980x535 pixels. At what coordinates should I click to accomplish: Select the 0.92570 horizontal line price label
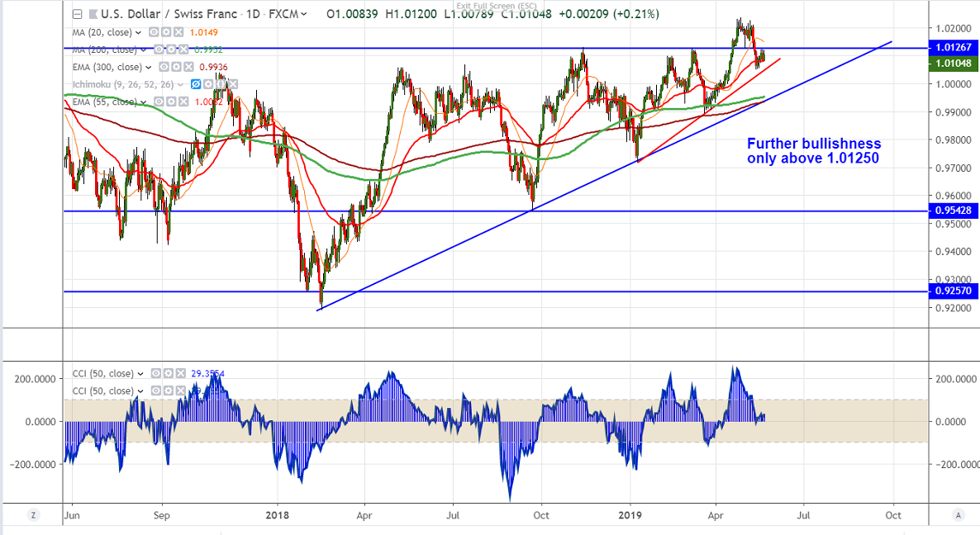953,291
